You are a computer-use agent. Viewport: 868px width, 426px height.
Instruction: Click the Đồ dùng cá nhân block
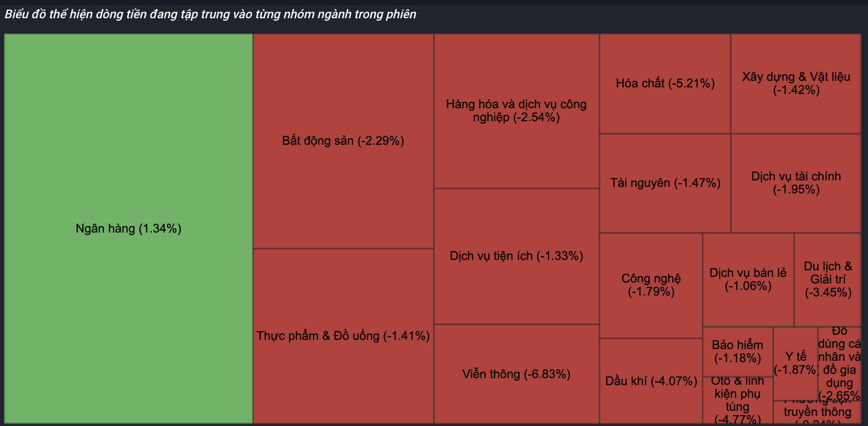pos(839,363)
